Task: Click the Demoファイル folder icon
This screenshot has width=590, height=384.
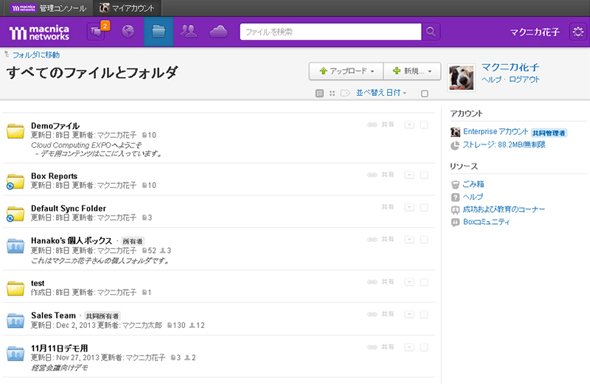Action: click(x=15, y=131)
